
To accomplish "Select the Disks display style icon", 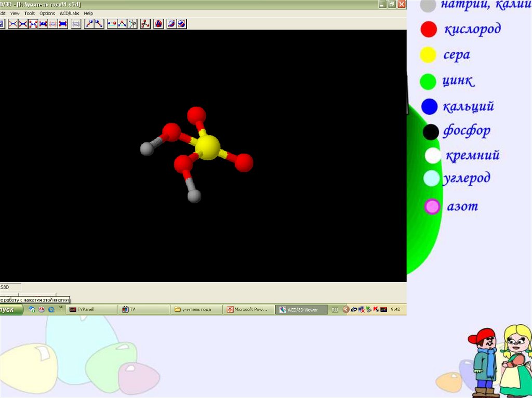I will pyautogui.click(x=63, y=24).
